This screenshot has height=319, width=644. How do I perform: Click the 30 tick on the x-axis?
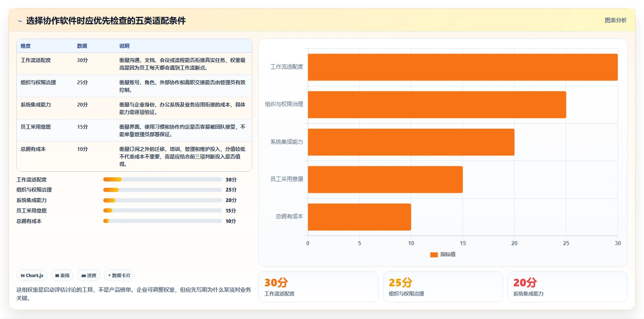pos(618,243)
